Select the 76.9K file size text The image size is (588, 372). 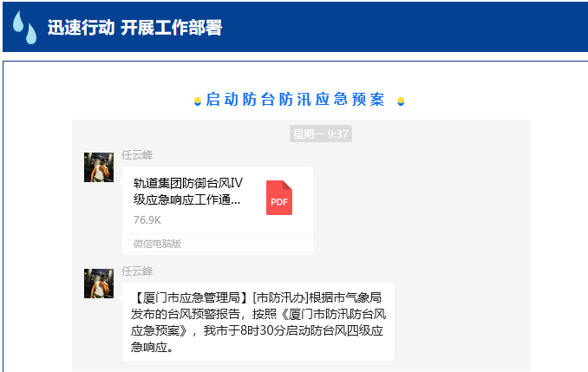pyautogui.click(x=147, y=219)
